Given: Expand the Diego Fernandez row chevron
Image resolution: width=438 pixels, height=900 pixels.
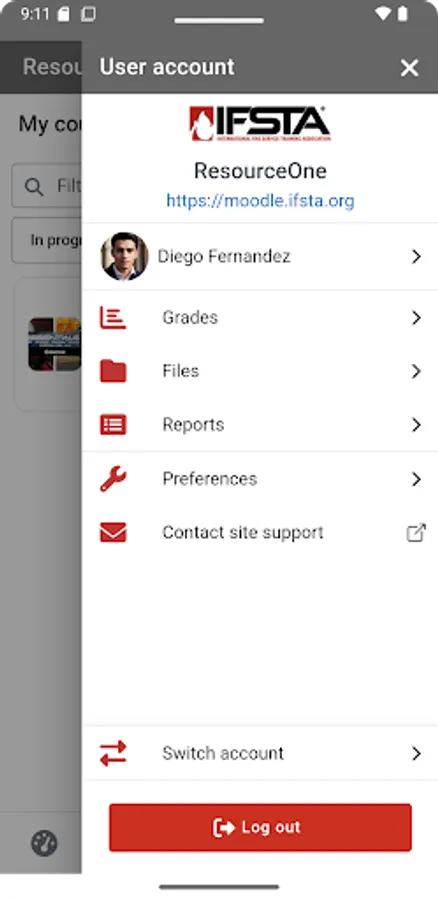Looking at the screenshot, I should [417, 257].
